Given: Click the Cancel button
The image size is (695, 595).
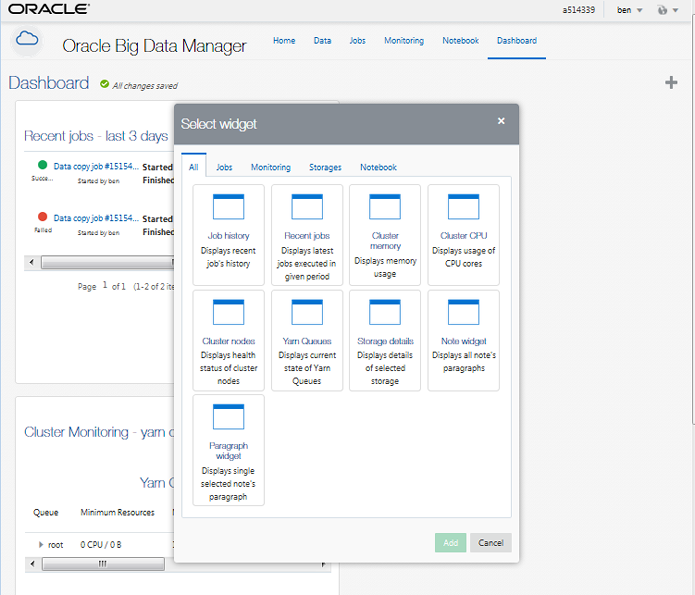Looking at the screenshot, I should pos(491,543).
